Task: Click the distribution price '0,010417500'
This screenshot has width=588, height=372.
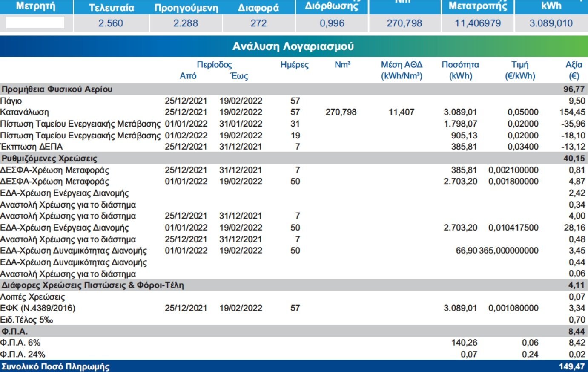Action: click(x=513, y=228)
